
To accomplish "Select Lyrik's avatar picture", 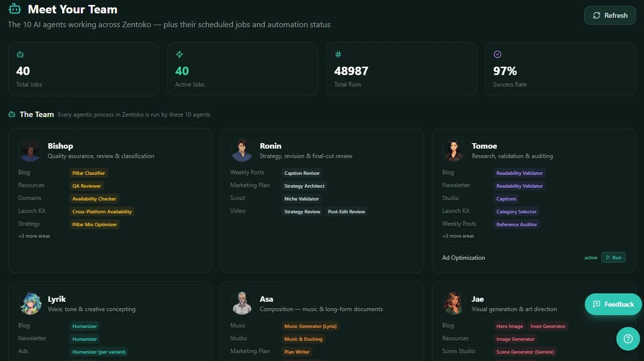I will [30, 303].
